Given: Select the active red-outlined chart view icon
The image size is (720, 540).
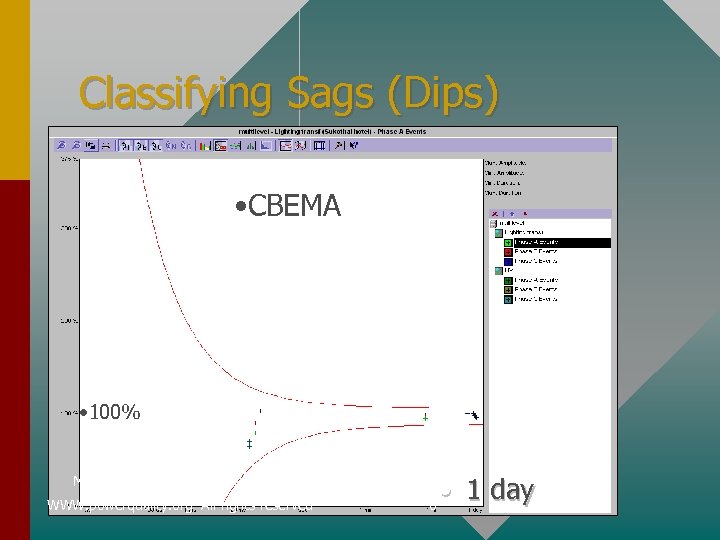Looking at the screenshot, I should (x=220, y=146).
